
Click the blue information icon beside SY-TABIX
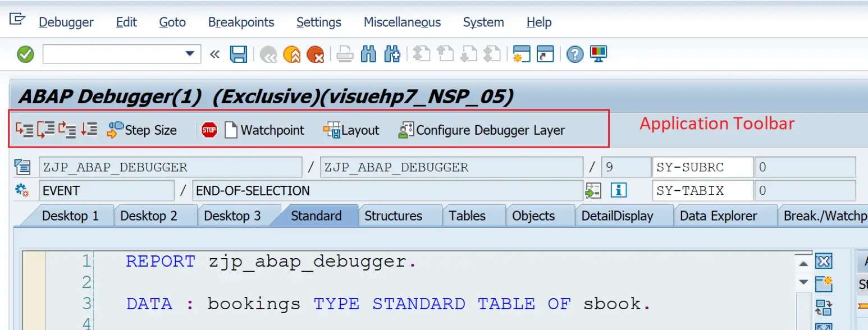[x=618, y=191]
